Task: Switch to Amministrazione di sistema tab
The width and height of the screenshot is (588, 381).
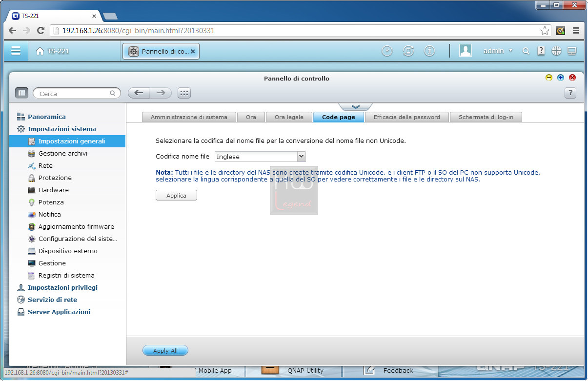Action: 189,117
